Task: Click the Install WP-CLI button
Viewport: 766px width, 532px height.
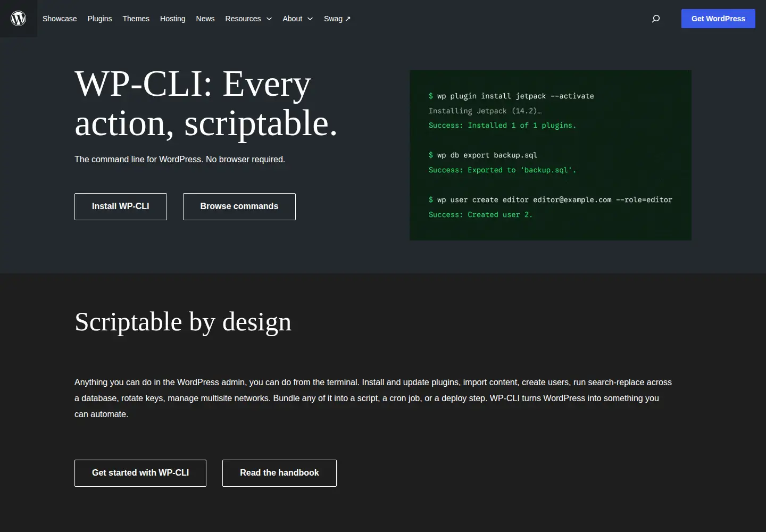Action: (x=121, y=206)
